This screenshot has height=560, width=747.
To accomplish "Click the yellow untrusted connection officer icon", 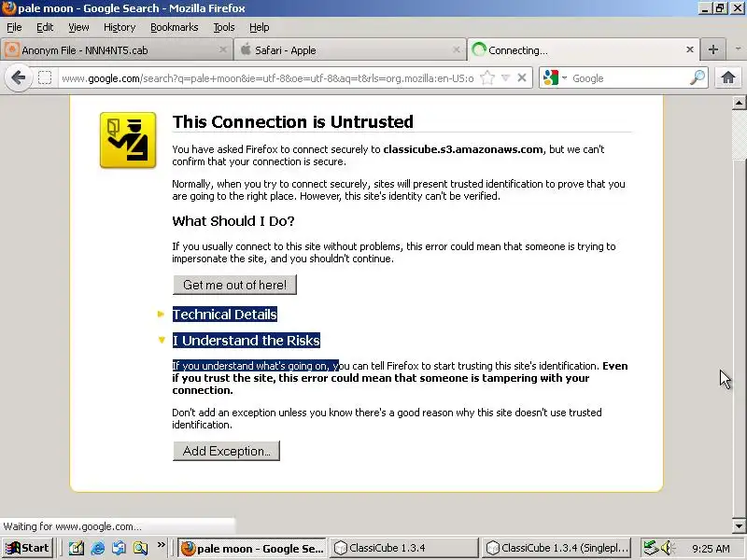I will (x=128, y=140).
